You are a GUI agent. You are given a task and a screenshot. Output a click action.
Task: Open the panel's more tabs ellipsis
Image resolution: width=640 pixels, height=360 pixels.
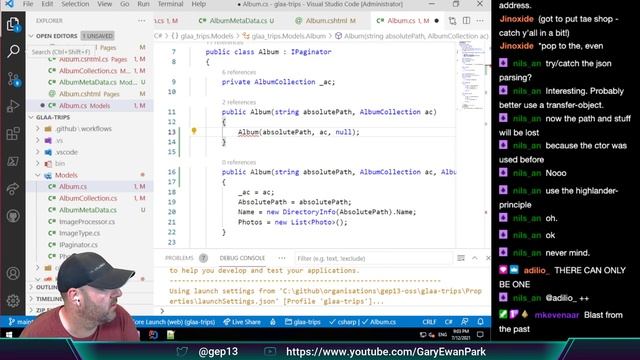pos(282,258)
